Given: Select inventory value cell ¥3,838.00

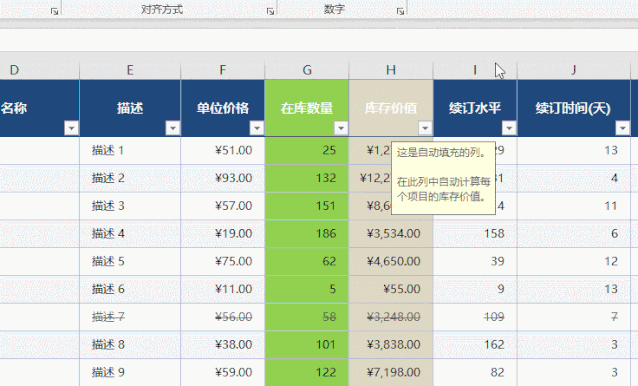Looking at the screenshot, I should pyautogui.click(x=391, y=345).
